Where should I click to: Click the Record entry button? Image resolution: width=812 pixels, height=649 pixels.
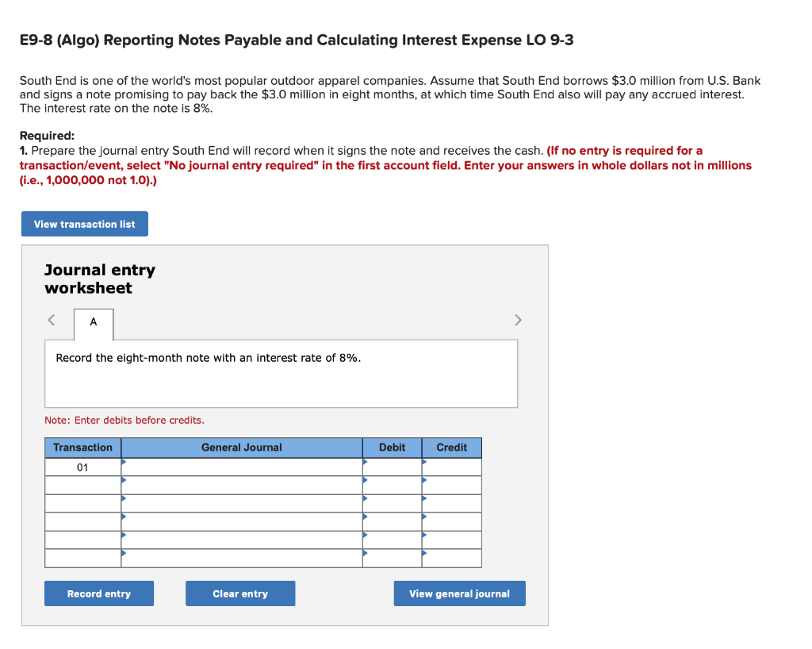pos(98,593)
